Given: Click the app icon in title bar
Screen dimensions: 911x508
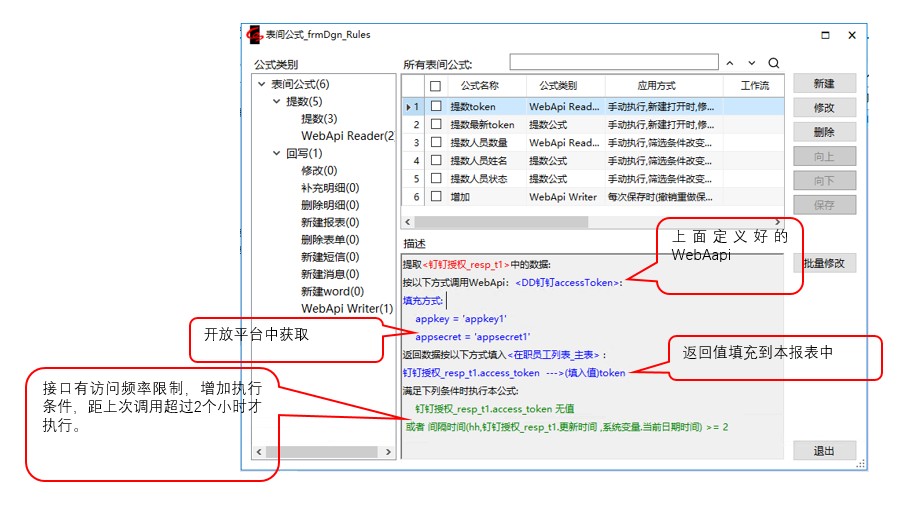Looking at the screenshot, I should click(x=255, y=35).
